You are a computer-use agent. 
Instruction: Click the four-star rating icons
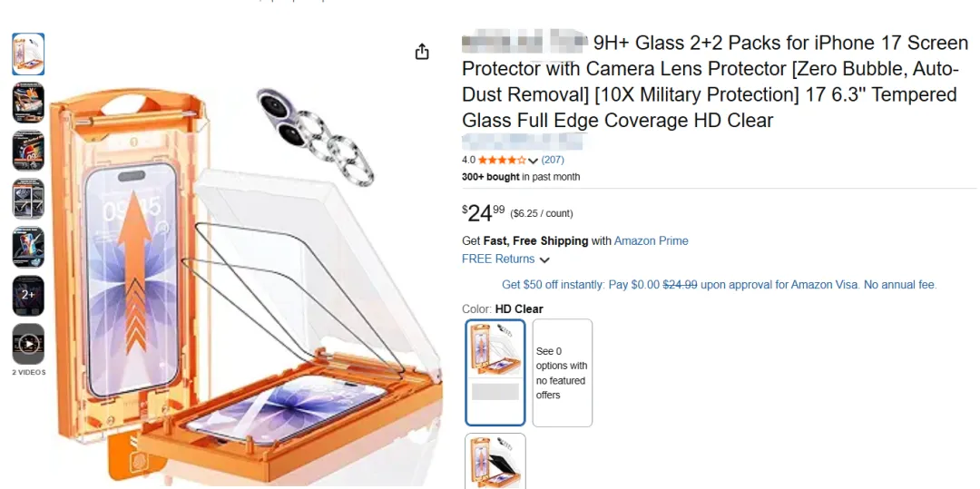tap(502, 160)
